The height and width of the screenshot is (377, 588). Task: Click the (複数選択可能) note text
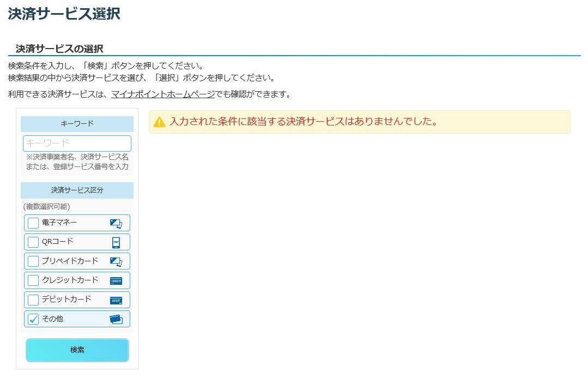(x=47, y=207)
